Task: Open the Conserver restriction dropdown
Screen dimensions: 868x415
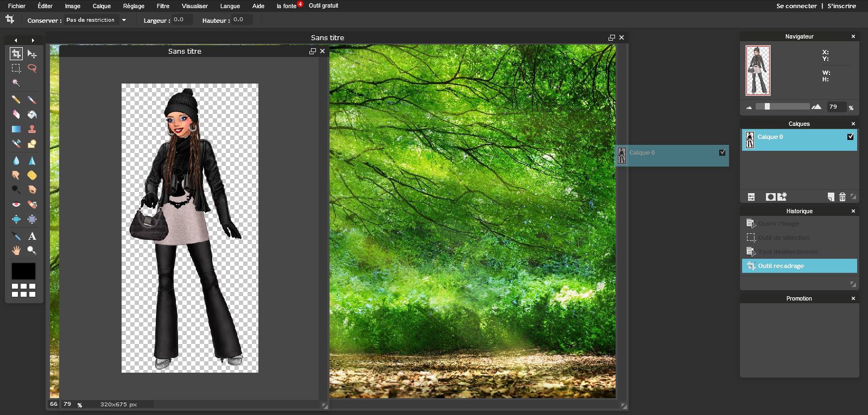Action: pos(124,20)
